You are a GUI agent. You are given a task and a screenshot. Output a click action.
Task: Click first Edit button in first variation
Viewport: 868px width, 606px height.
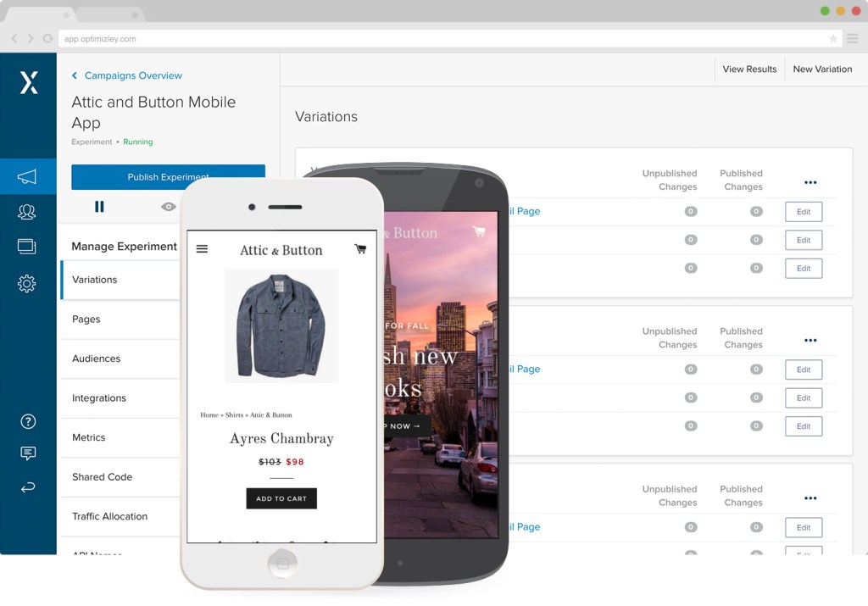click(x=804, y=211)
